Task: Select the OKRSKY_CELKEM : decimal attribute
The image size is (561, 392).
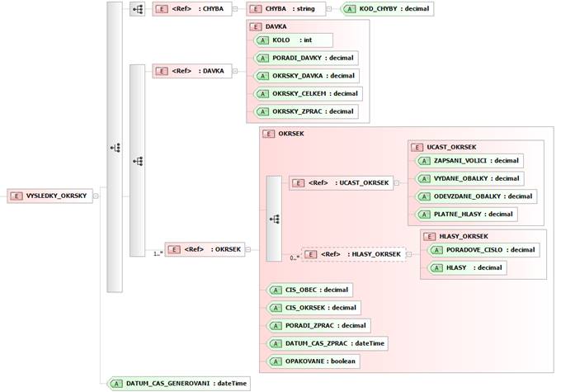Action: (x=307, y=93)
